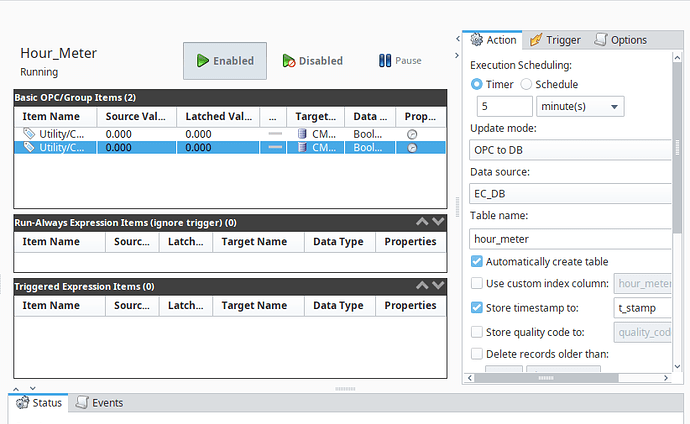Click the Table name field hour_meter
The height and width of the screenshot is (424, 690).
click(x=570, y=239)
